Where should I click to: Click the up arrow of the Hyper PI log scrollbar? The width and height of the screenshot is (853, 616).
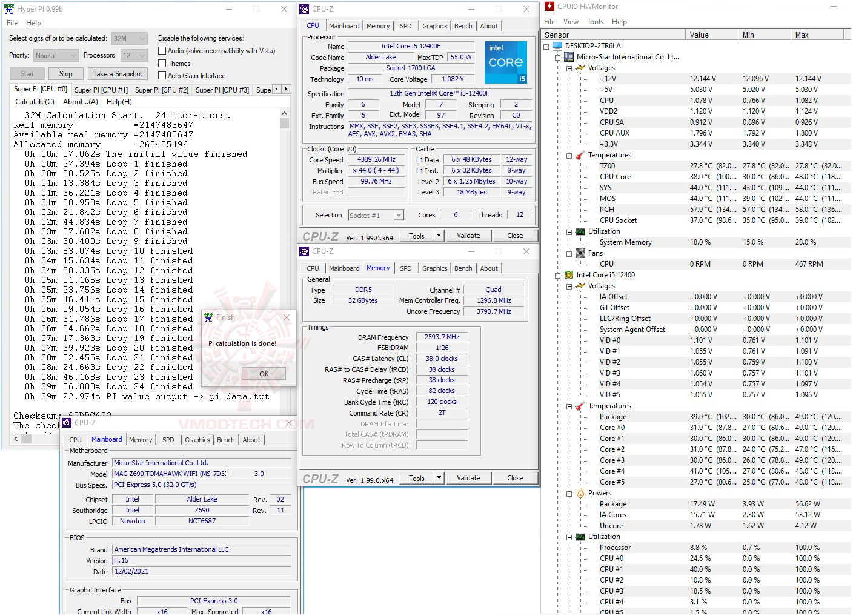click(x=284, y=113)
